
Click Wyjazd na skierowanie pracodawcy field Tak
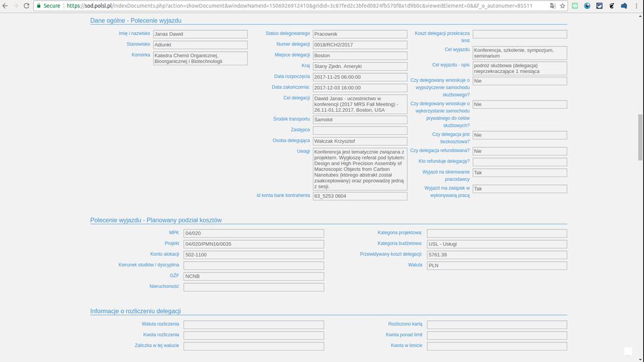click(520, 173)
